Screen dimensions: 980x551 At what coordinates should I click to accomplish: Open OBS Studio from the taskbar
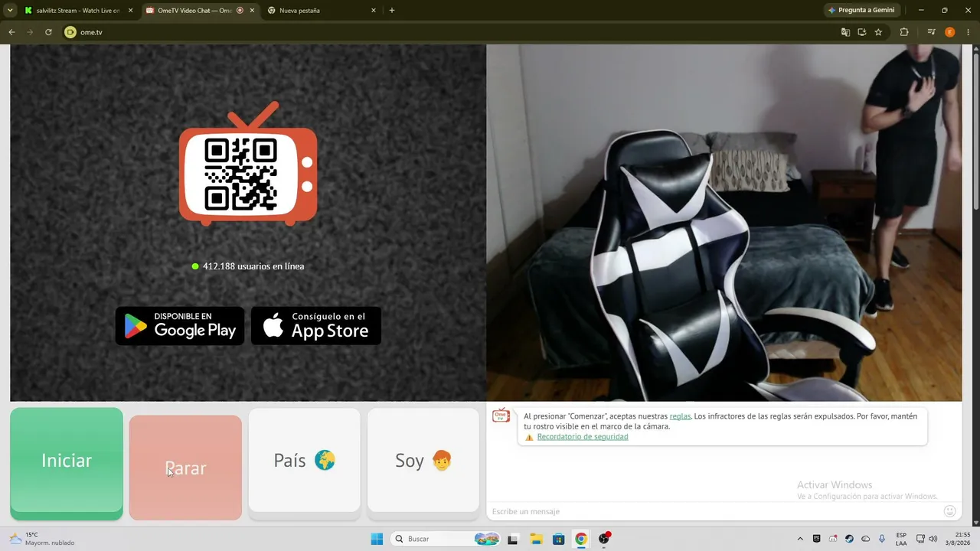click(604, 539)
